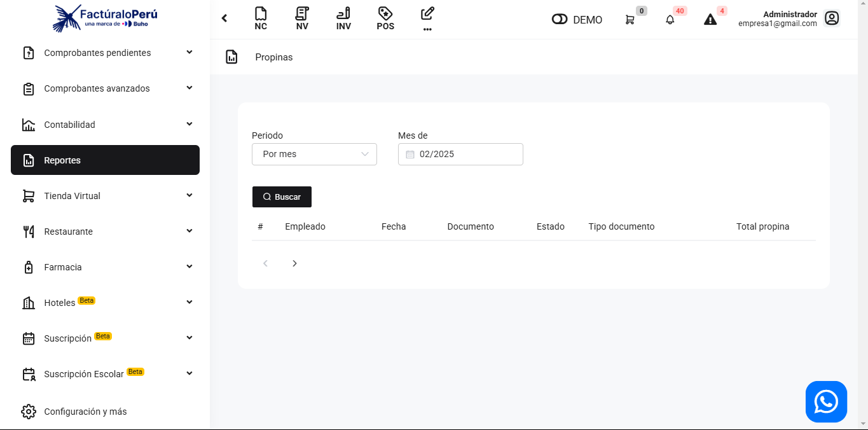Click the Buscar button

pos(282,197)
